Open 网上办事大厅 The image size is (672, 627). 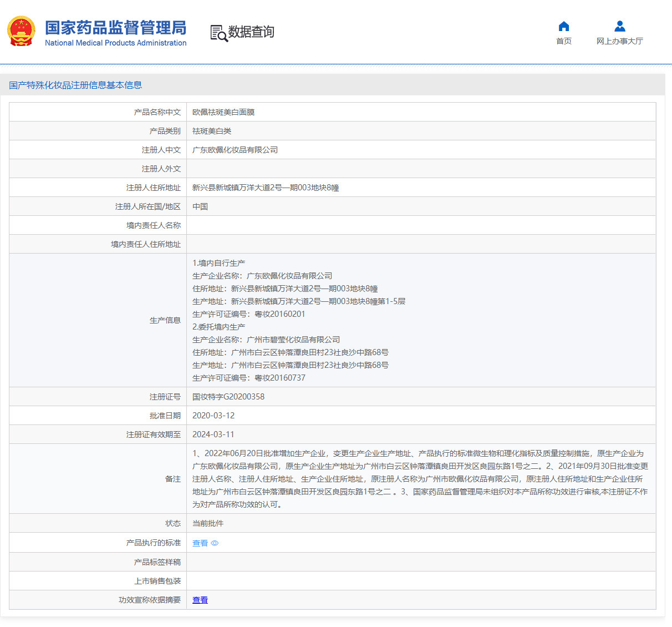click(619, 42)
